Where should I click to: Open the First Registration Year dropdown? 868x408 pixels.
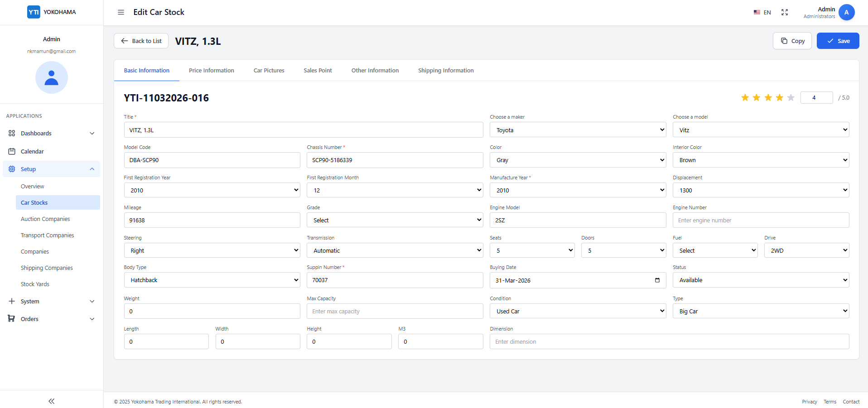pos(212,190)
